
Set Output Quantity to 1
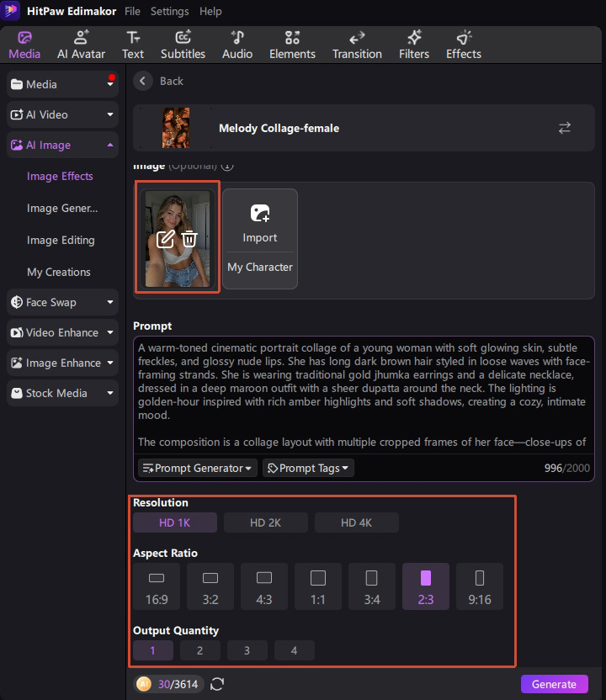click(x=152, y=650)
